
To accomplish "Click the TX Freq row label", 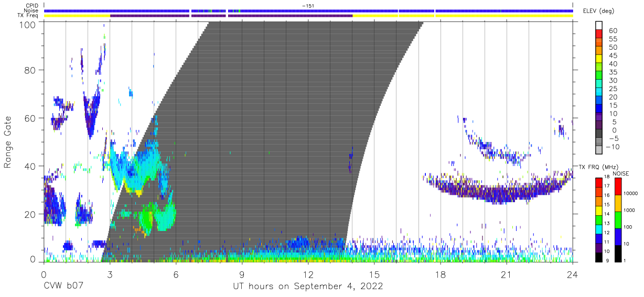I will click(28, 15).
